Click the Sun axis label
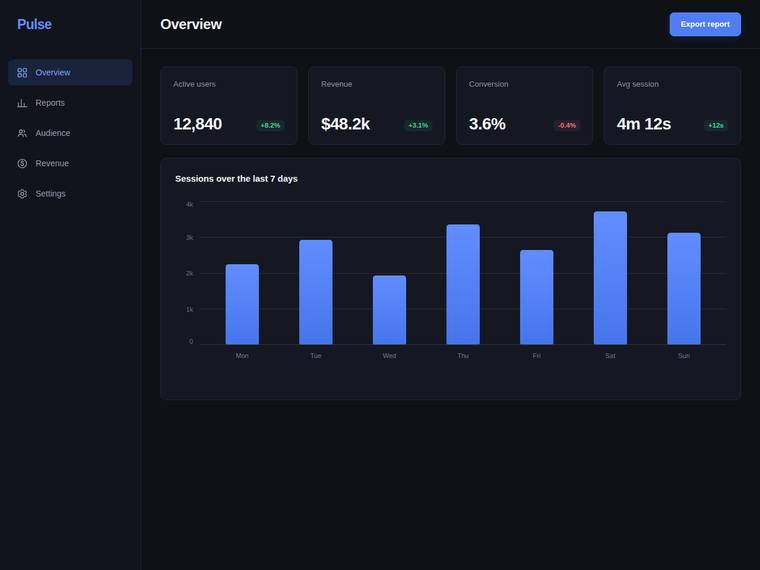Screen dimensions: 760x570 tap(684, 356)
